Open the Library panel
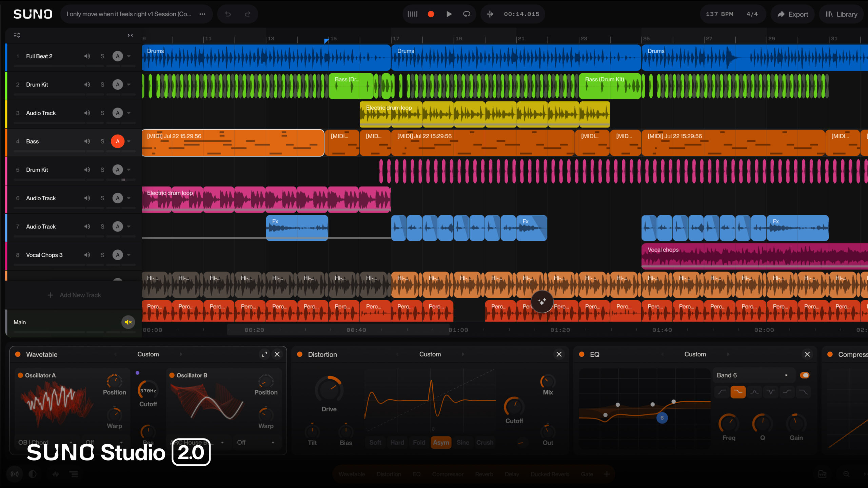The height and width of the screenshot is (488, 868). pos(842,14)
